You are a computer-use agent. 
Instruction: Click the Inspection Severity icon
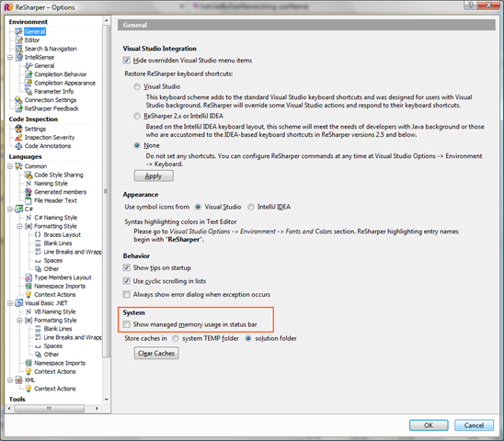19,138
